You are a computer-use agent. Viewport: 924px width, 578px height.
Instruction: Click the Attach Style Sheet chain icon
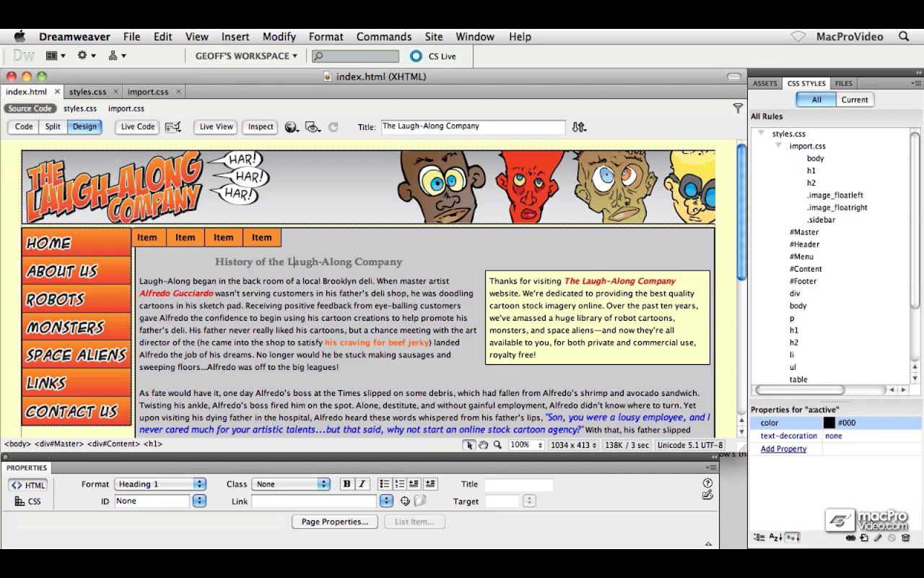(x=850, y=538)
